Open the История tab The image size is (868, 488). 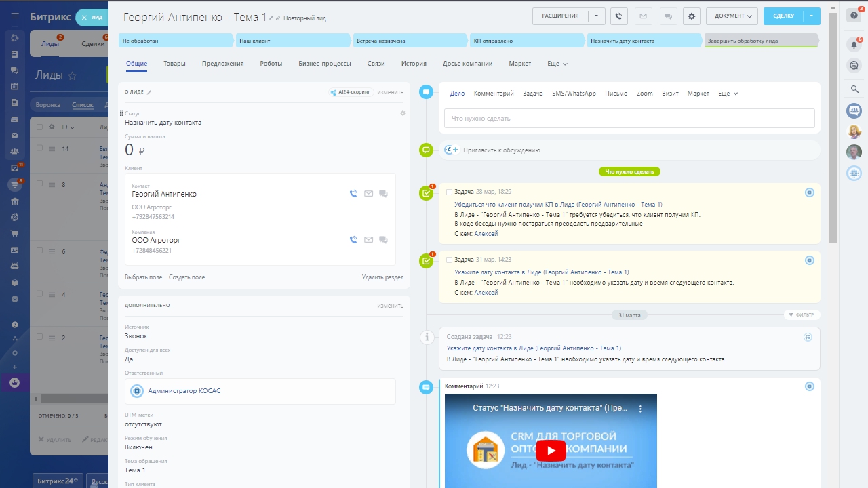pyautogui.click(x=414, y=64)
